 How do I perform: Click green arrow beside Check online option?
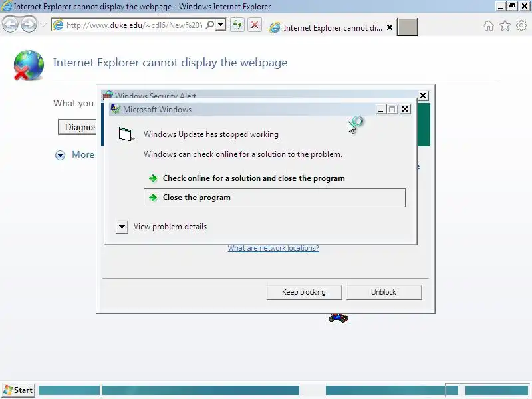click(153, 178)
